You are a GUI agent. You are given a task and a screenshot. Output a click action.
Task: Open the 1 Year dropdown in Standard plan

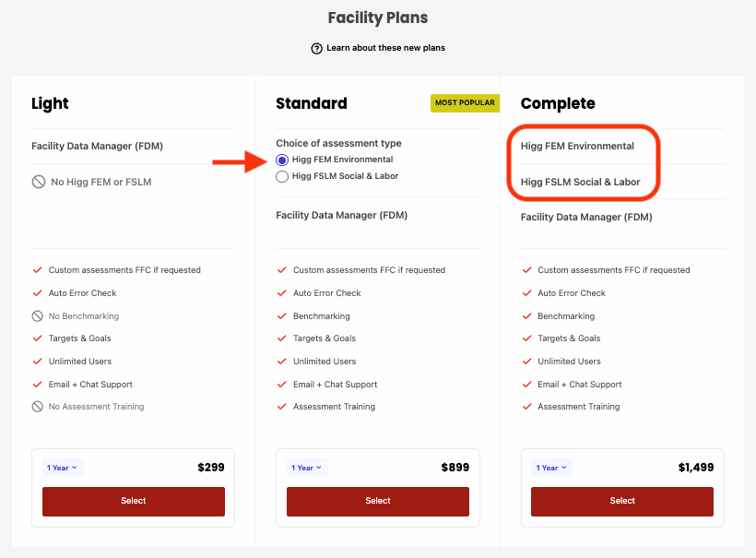307,468
